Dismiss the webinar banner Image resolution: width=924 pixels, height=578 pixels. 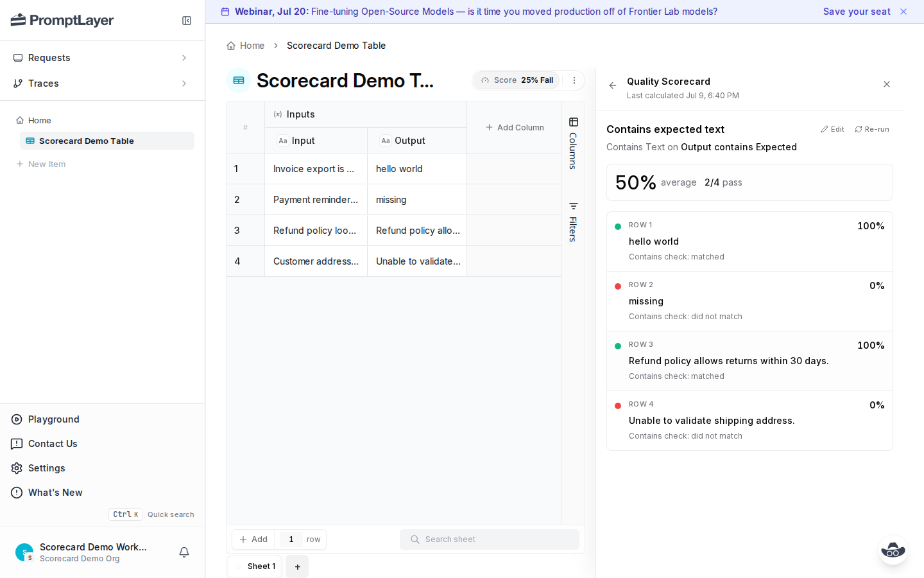coord(903,12)
